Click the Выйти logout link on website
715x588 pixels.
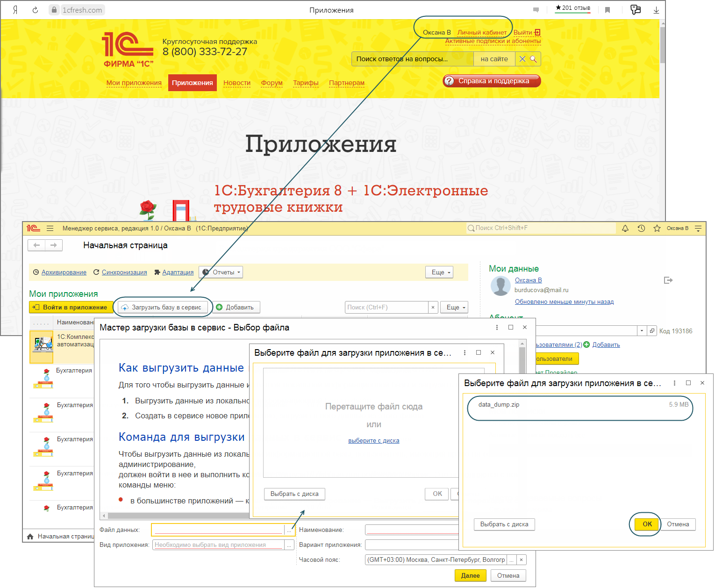527,32
